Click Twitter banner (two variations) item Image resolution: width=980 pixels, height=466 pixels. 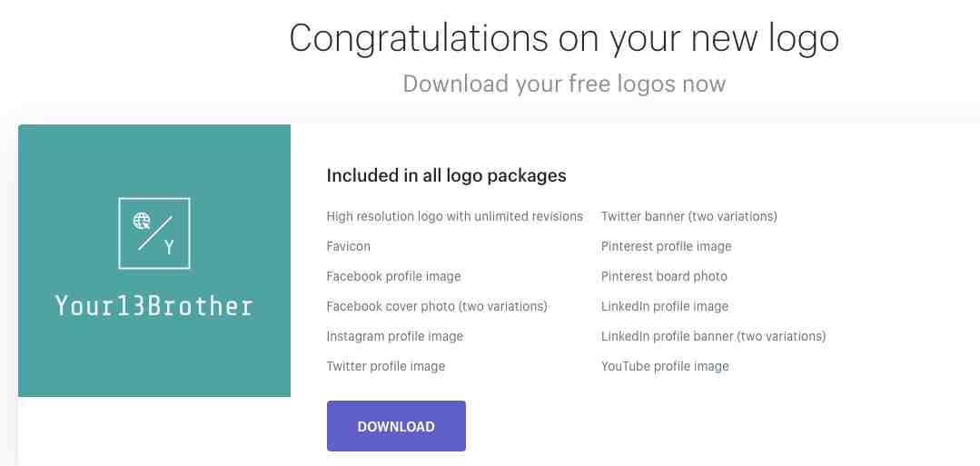coord(689,216)
